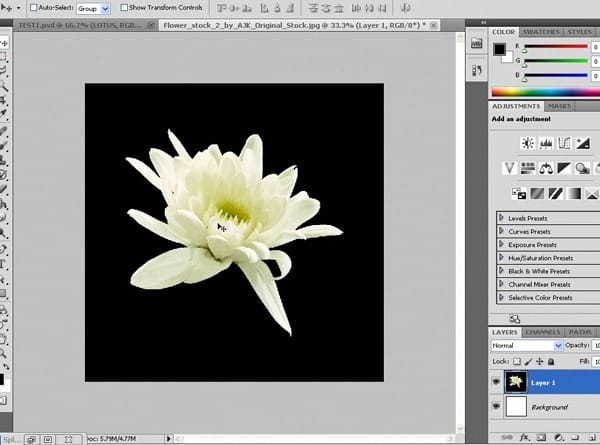Screen dimensions: 600x445
Task: Add a Posterize adjustment
Action: click(x=537, y=193)
